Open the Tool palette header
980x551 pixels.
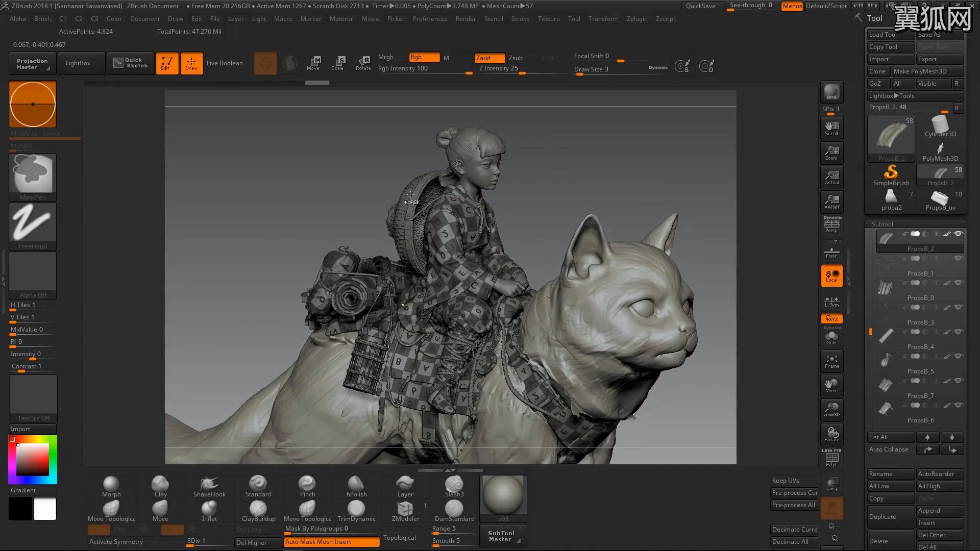874,18
